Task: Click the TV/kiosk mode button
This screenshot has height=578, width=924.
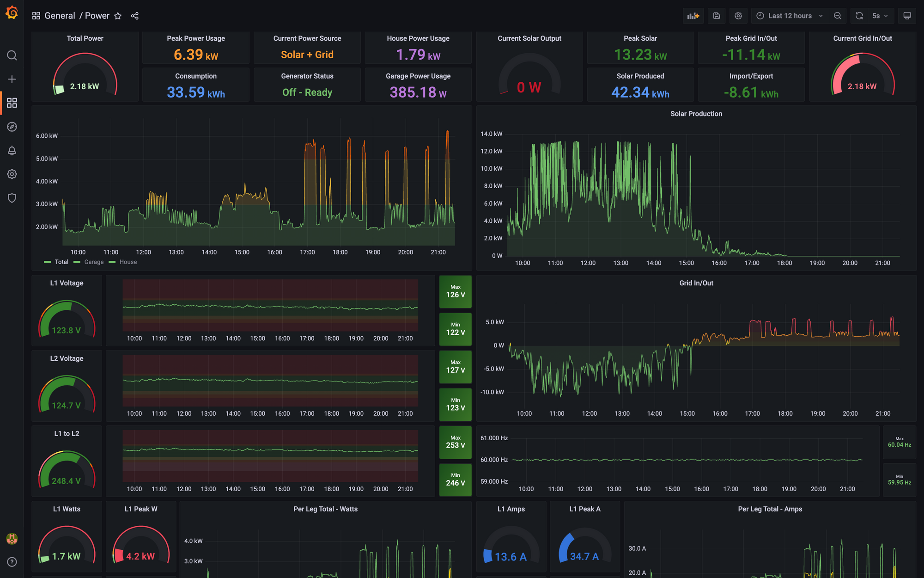Action: coord(907,15)
